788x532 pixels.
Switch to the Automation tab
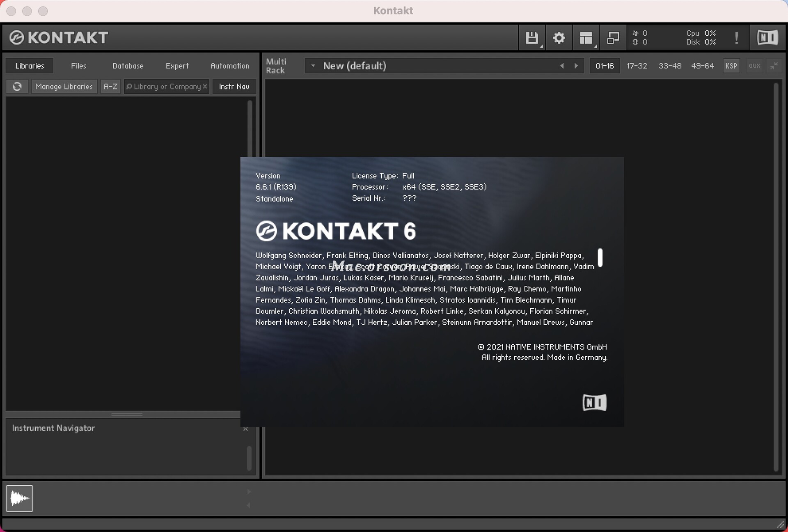click(229, 66)
